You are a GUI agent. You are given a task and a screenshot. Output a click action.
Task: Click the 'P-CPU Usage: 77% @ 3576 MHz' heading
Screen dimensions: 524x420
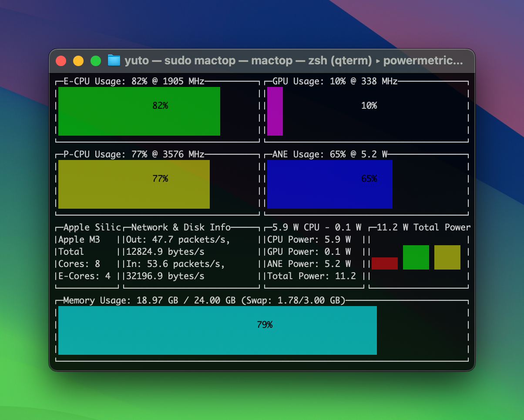134,154
